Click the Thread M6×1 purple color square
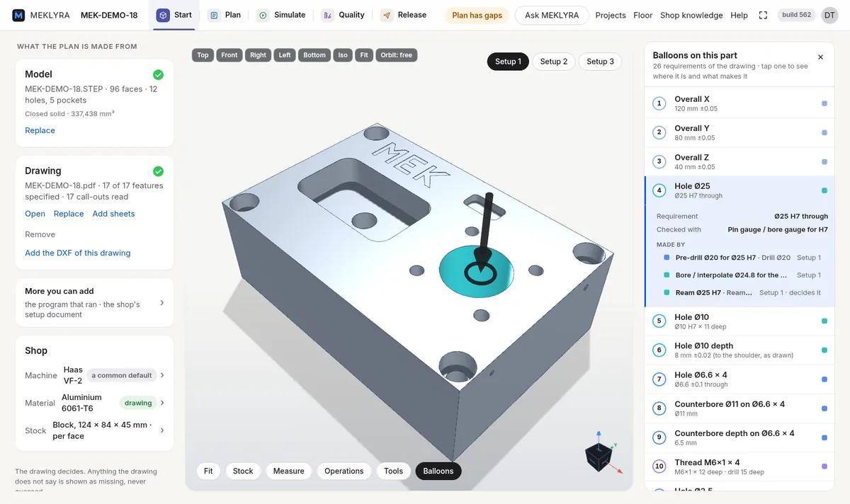The height and width of the screenshot is (504, 850). point(824,466)
